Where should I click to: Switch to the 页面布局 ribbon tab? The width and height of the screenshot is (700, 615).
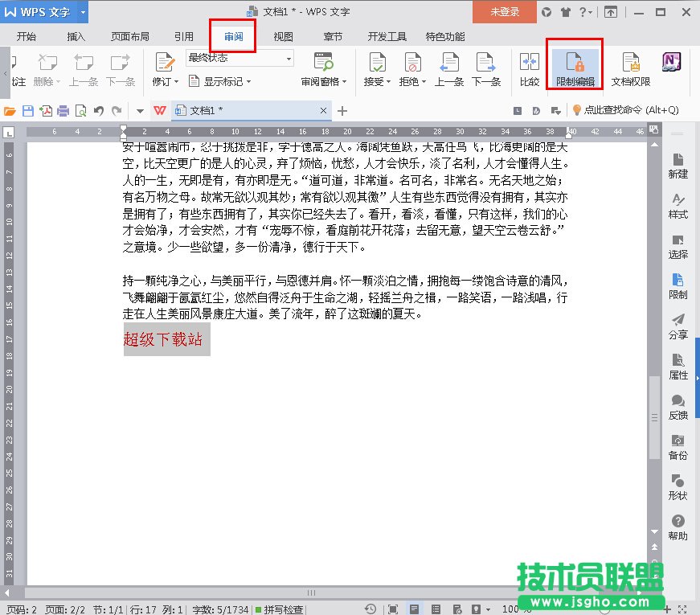point(129,35)
